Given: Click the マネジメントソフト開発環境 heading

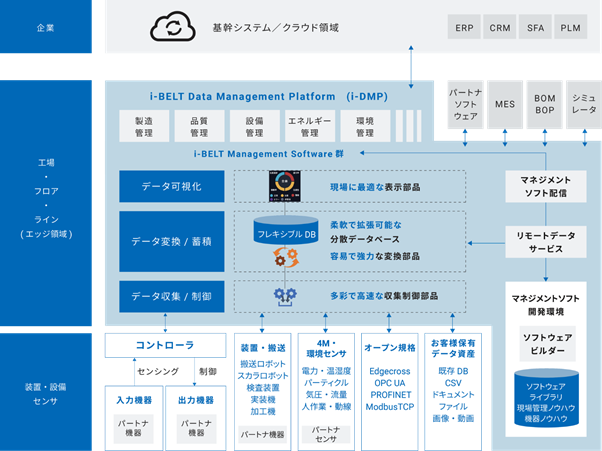Looking at the screenshot, I should click(546, 305).
